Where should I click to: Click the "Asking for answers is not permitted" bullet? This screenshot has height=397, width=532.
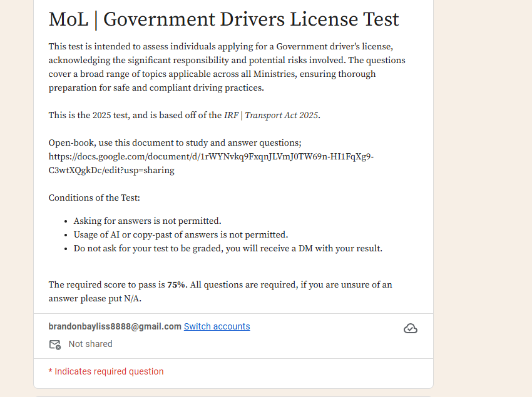coord(147,221)
